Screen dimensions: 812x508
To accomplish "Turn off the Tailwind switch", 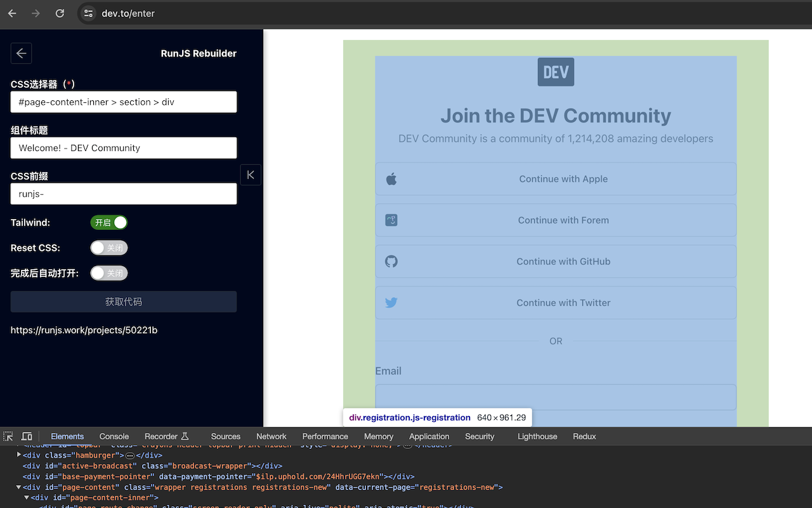I will pyautogui.click(x=109, y=222).
